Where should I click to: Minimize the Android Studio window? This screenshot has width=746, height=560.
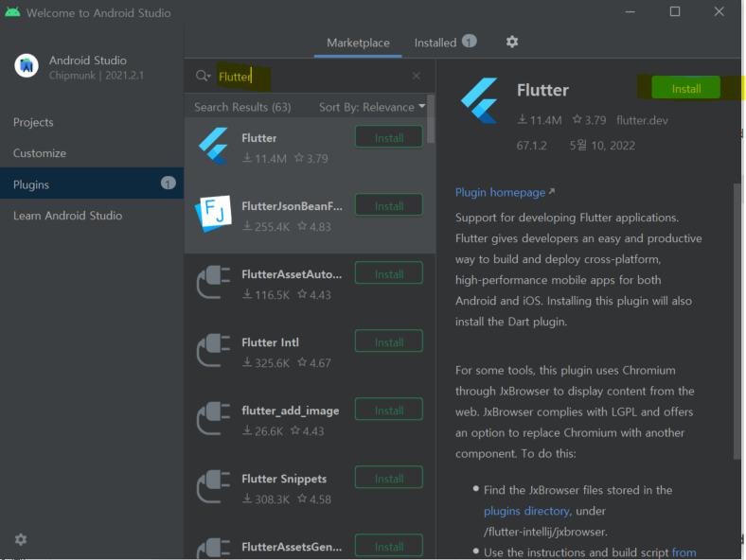pos(630,12)
